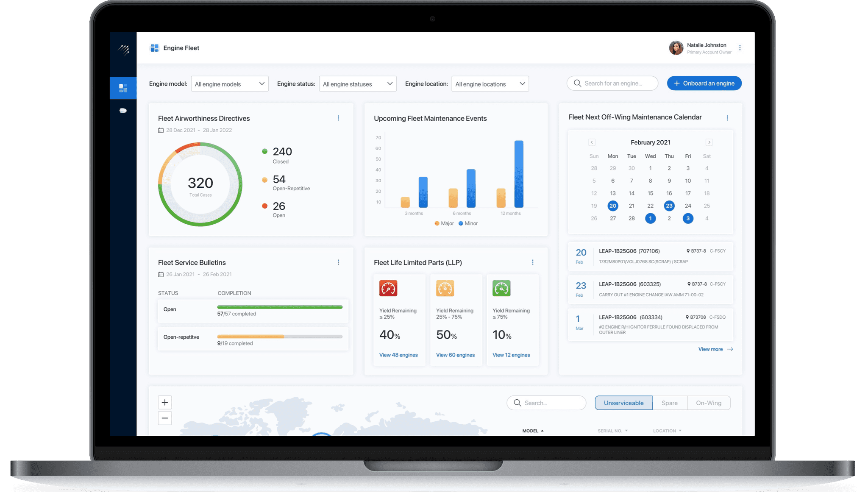Image resolution: width=868 pixels, height=501 pixels.
Task: Click the orange gauge icon for 25%-75% yield
Action: [x=445, y=288]
